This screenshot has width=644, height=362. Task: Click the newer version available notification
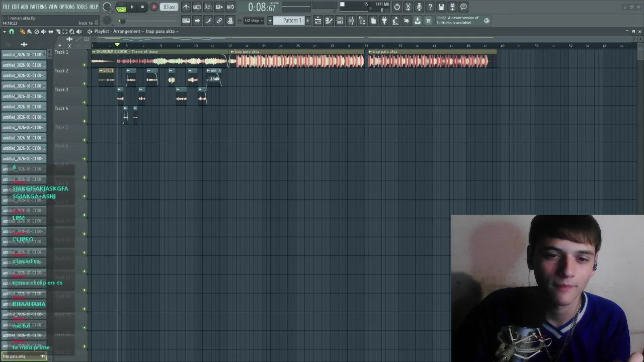[x=457, y=21]
